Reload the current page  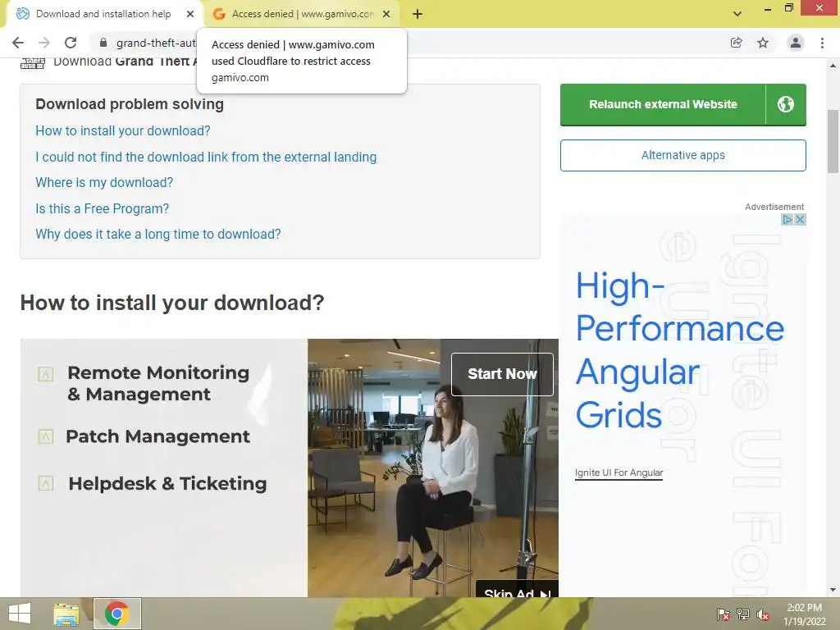71,43
